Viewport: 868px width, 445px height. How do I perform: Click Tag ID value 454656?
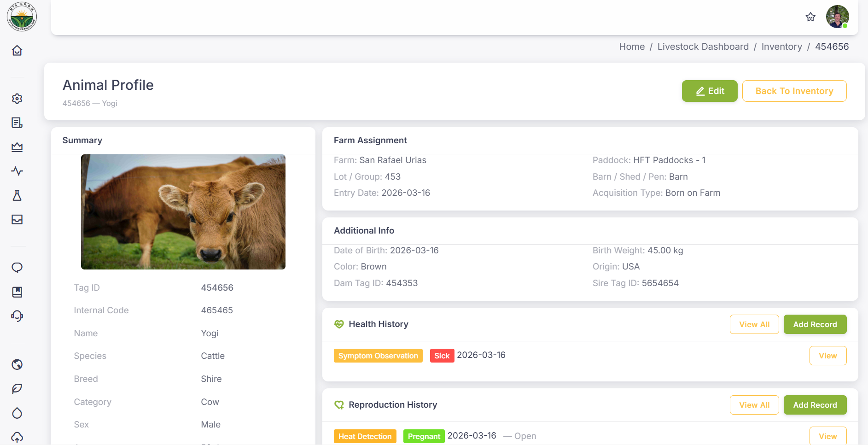[x=217, y=288]
